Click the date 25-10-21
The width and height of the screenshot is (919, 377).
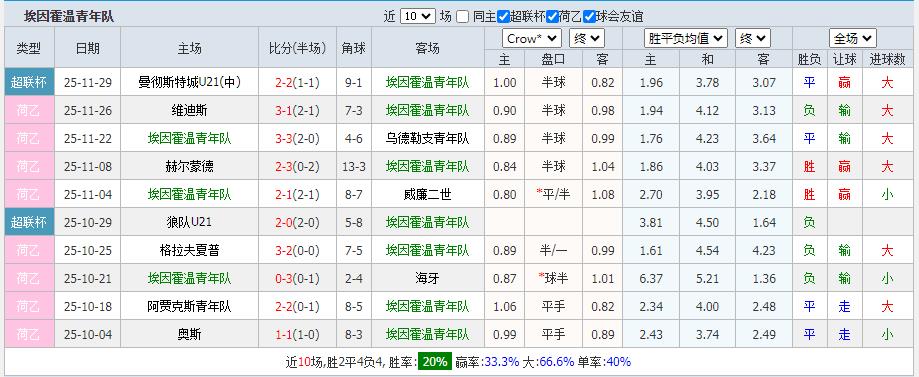87,278
